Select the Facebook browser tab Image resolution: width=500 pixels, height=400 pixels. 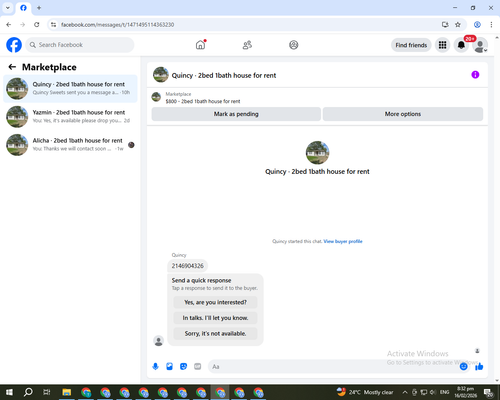click(x=23, y=8)
